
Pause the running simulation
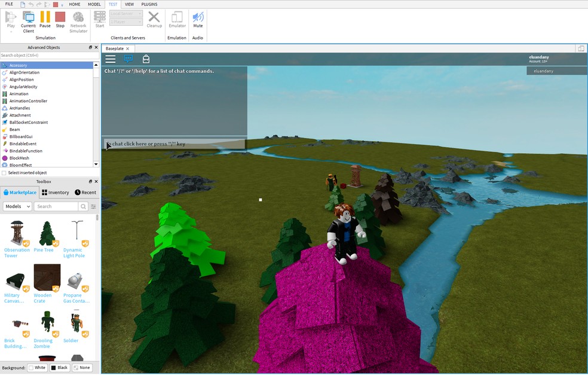pos(45,20)
